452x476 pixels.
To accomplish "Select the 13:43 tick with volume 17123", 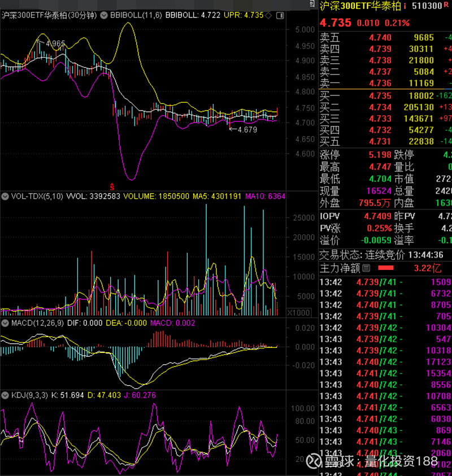I will pyautogui.click(x=385, y=362).
